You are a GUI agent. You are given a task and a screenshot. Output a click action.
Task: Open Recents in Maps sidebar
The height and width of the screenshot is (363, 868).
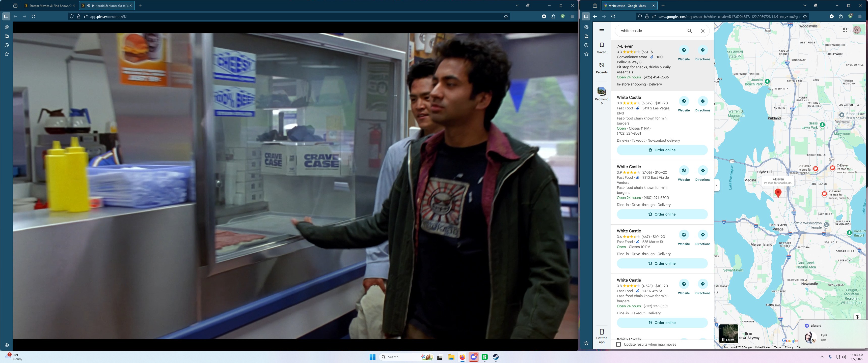coord(602,67)
